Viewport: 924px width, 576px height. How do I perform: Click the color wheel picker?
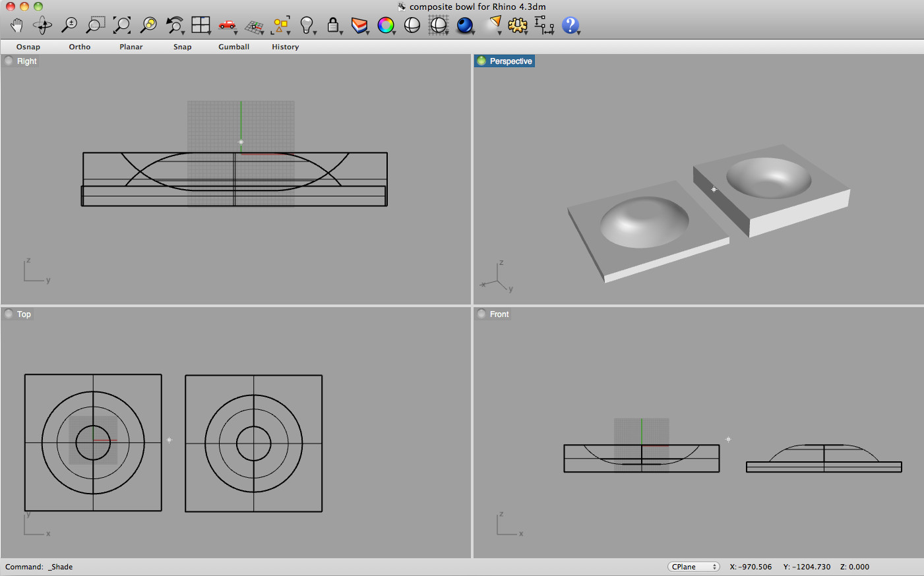coord(386,25)
